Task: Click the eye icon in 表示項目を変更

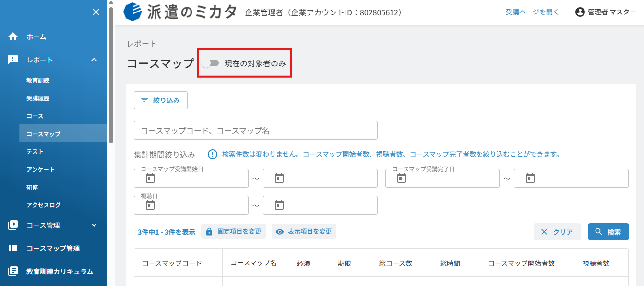Action: click(280, 232)
